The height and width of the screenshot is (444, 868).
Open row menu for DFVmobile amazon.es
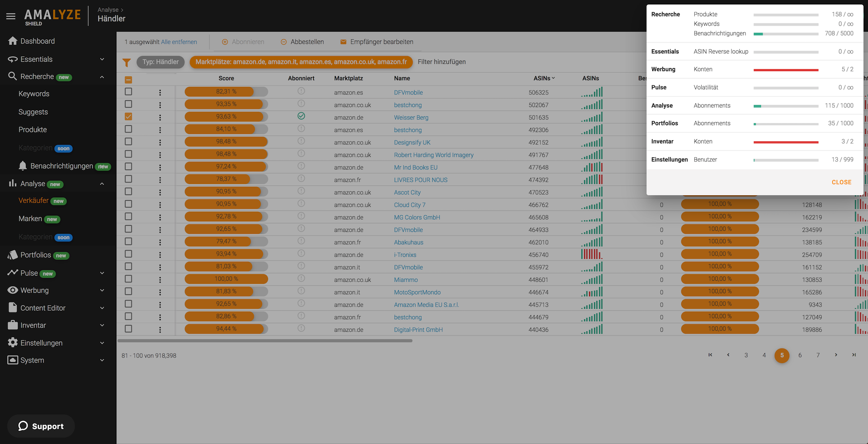[x=160, y=92]
